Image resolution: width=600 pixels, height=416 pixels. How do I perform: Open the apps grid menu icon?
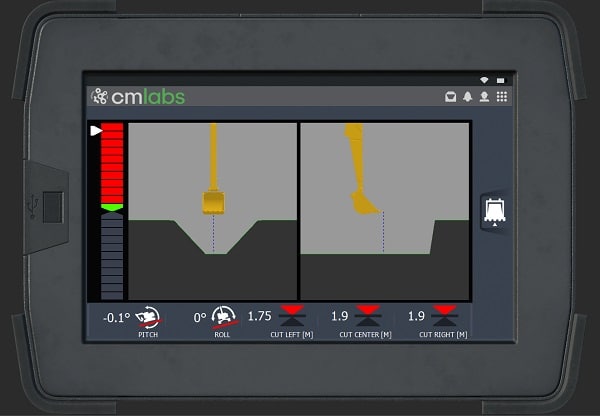click(x=502, y=96)
